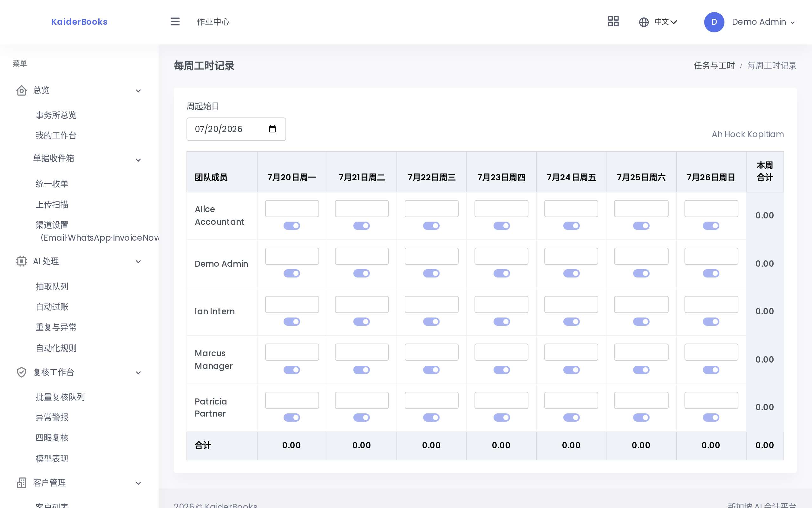Toggle Alice Accountant's switch for 7月20日周一
This screenshot has height=508, width=812.
[291, 226]
